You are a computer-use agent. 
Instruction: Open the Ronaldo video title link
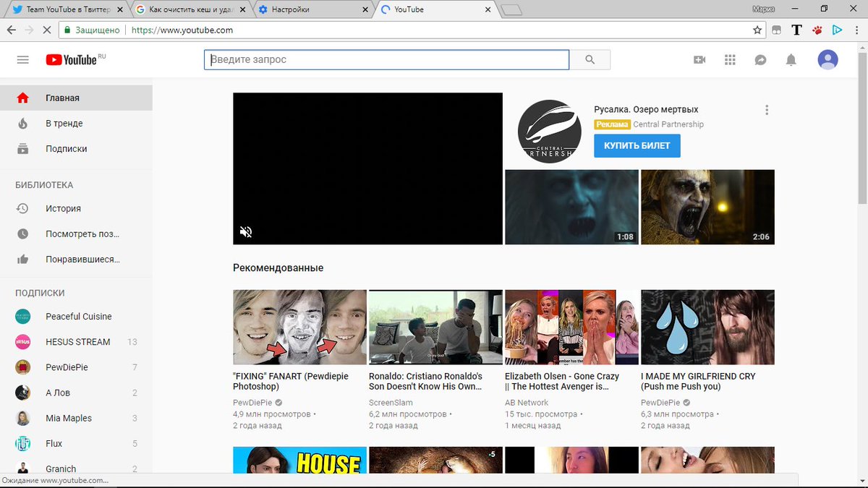[x=425, y=382]
